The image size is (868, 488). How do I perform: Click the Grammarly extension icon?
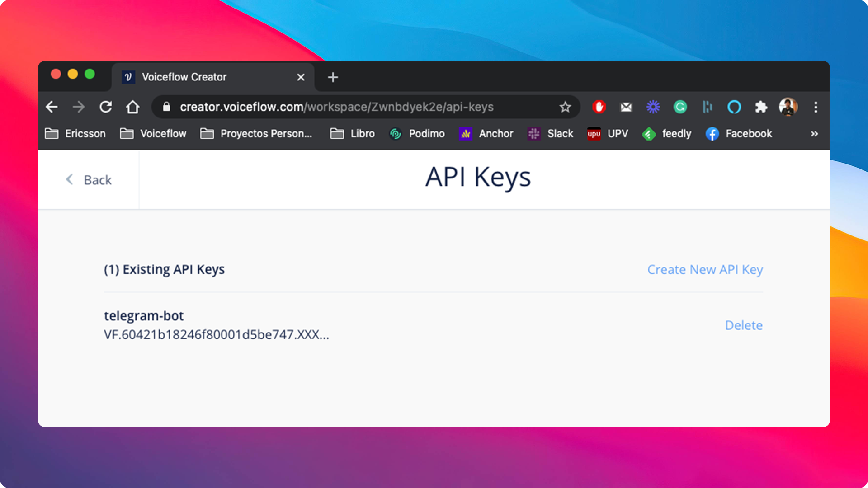pyautogui.click(x=680, y=107)
